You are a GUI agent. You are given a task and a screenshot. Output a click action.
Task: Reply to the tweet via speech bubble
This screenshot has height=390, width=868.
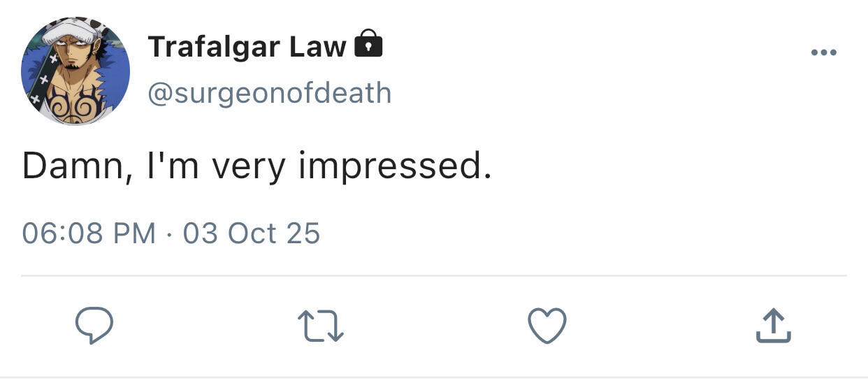pyautogui.click(x=94, y=326)
